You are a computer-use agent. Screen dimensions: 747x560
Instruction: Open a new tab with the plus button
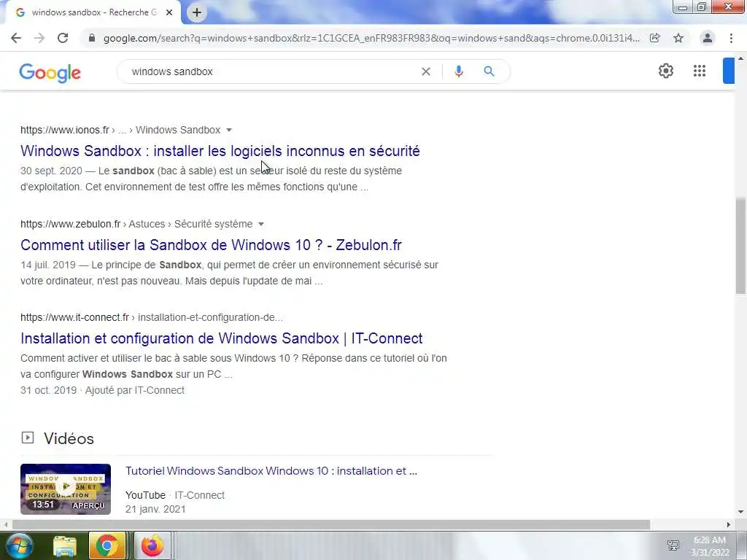(x=197, y=12)
